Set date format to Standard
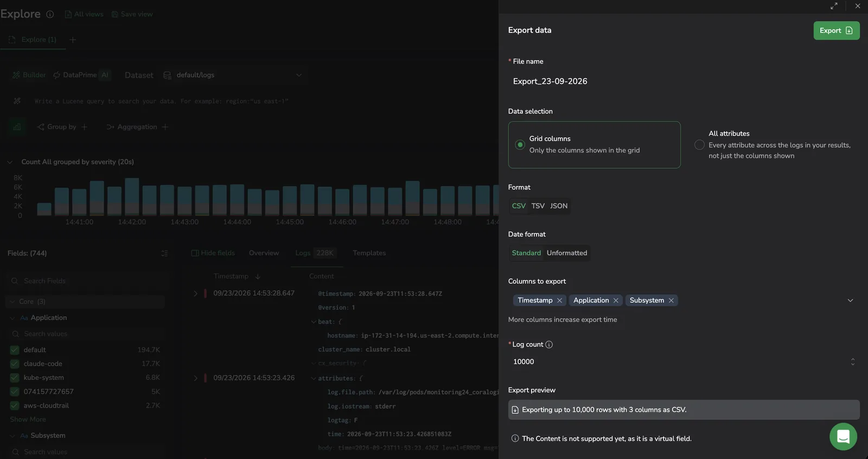 click(x=526, y=253)
